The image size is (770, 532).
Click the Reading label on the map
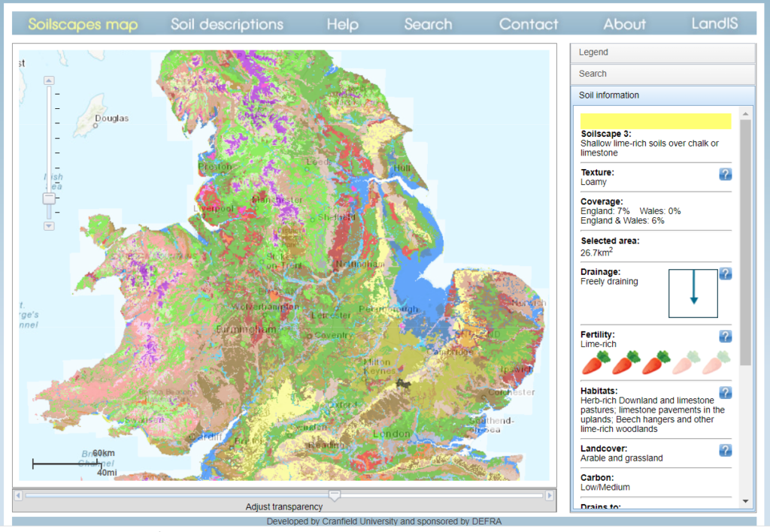(x=326, y=445)
